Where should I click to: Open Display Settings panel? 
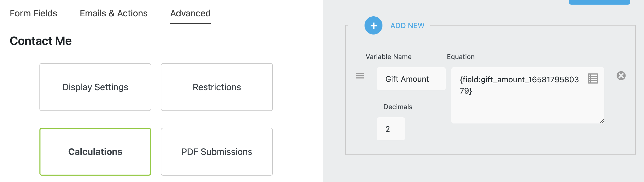coord(95,87)
